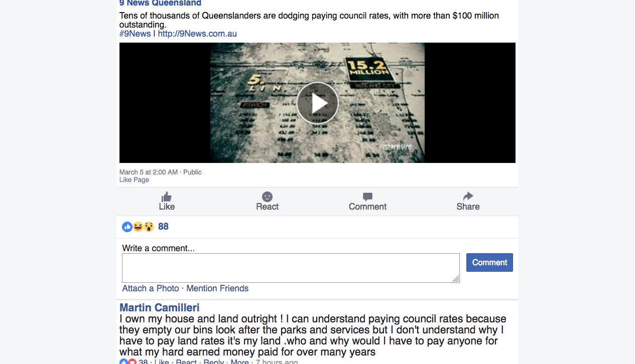
Task: Focus the Write a comment text box
Action: (x=291, y=268)
